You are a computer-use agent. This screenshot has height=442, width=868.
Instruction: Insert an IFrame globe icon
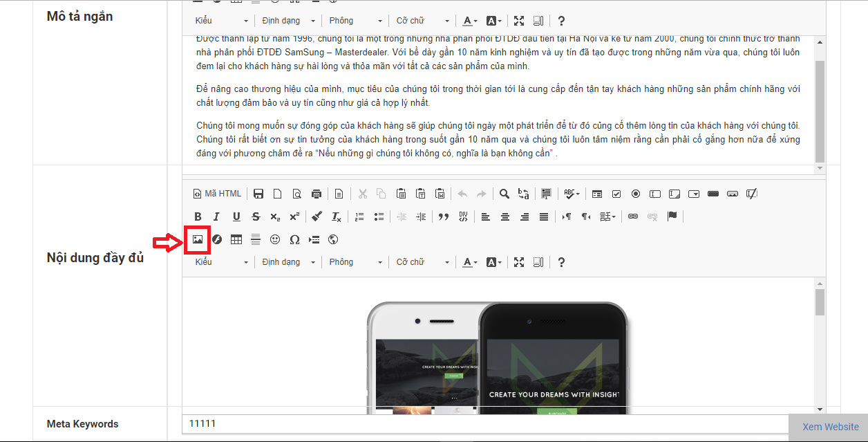click(x=333, y=239)
